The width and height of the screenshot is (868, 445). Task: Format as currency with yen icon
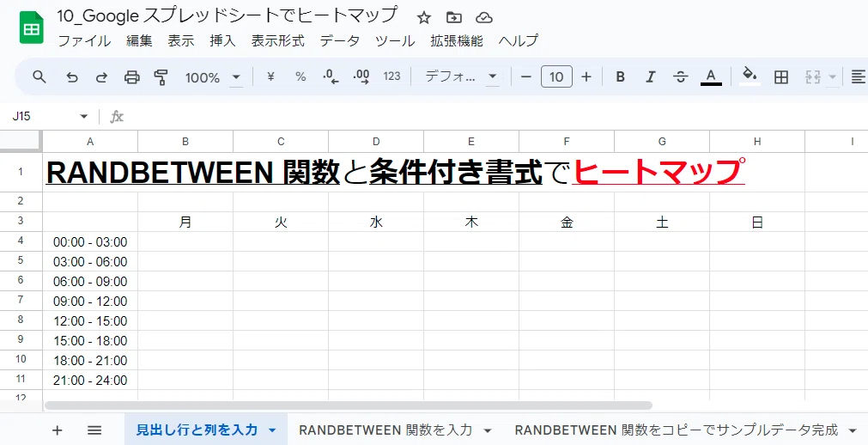(270, 77)
